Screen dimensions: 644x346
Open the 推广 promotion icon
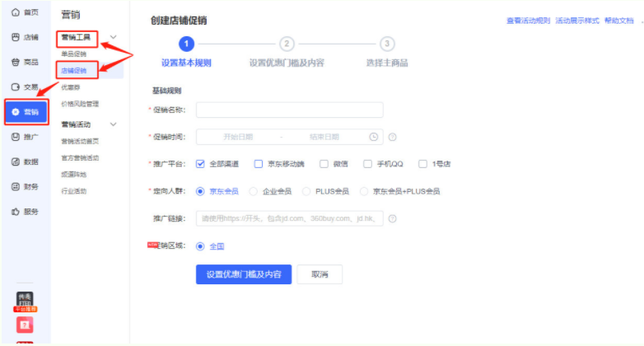coord(16,137)
